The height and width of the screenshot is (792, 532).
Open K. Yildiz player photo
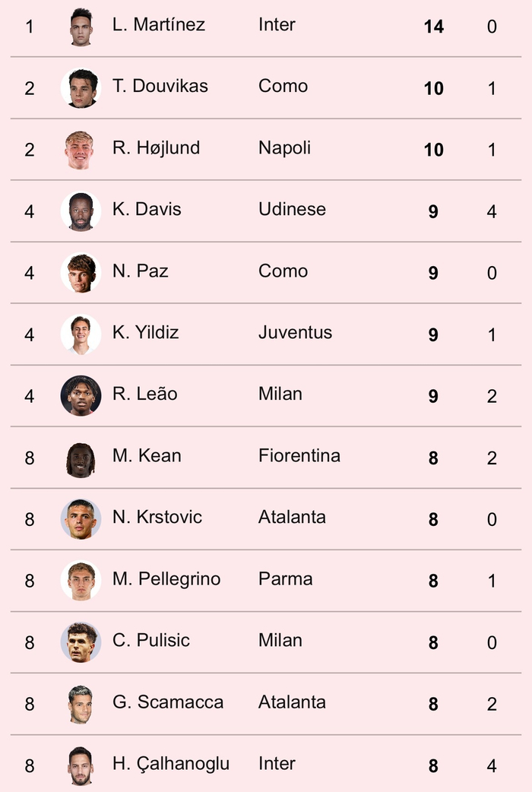[81, 334]
